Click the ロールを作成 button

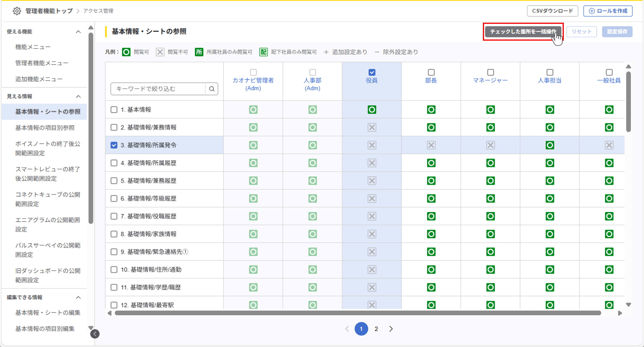tap(608, 11)
